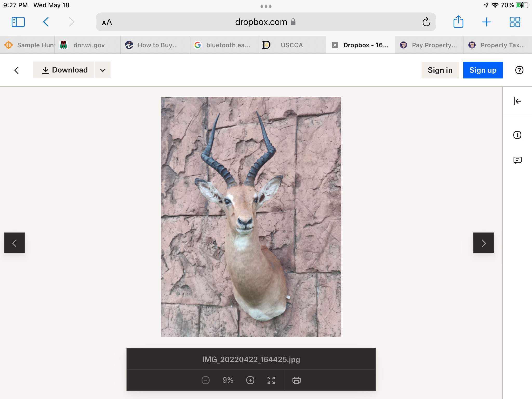This screenshot has height=399, width=532.
Task: Open the AA page settings menu
Action: point(107,22)
